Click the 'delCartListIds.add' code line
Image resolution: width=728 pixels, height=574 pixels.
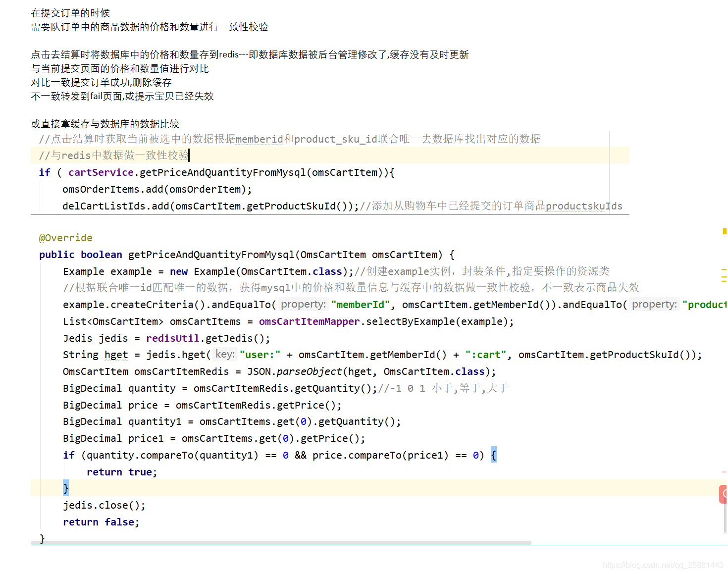coord(342,206)
